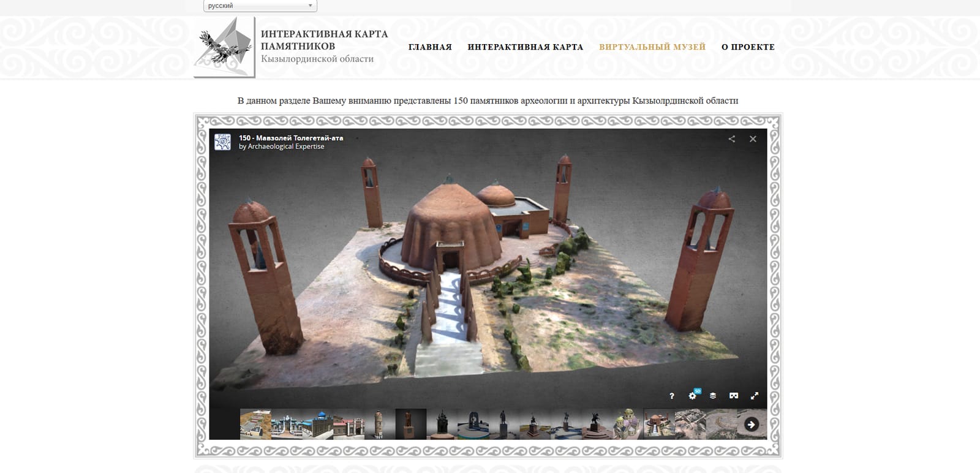The width and height of the screenshot is (980, 473).
Task: Advance thumbnails with the right arrow
Action: coord(752,424)
